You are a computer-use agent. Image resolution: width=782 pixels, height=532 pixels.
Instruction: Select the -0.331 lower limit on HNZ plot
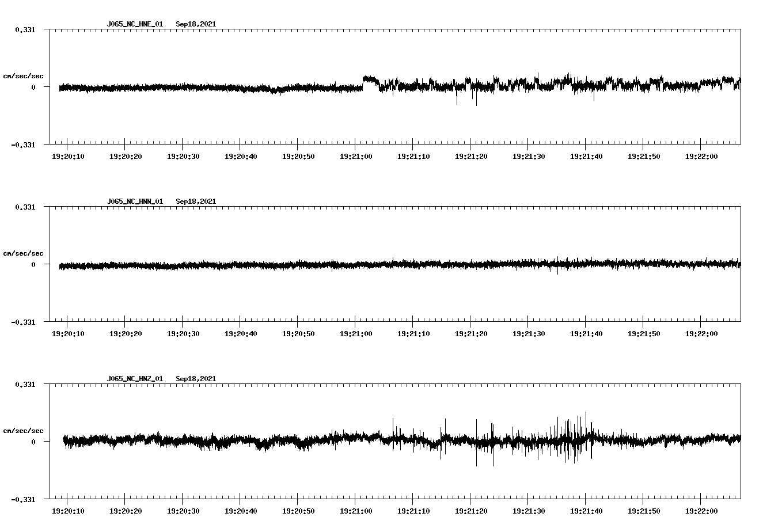(23, 499)
